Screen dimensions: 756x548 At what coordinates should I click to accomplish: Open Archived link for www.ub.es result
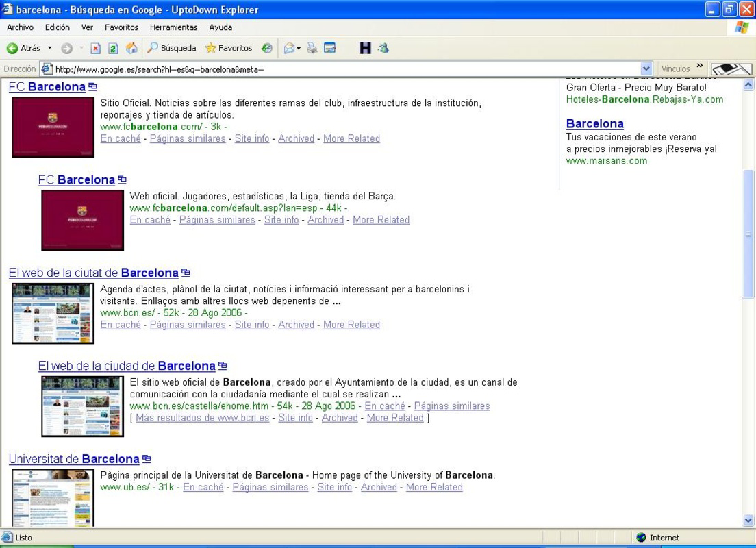379,488
